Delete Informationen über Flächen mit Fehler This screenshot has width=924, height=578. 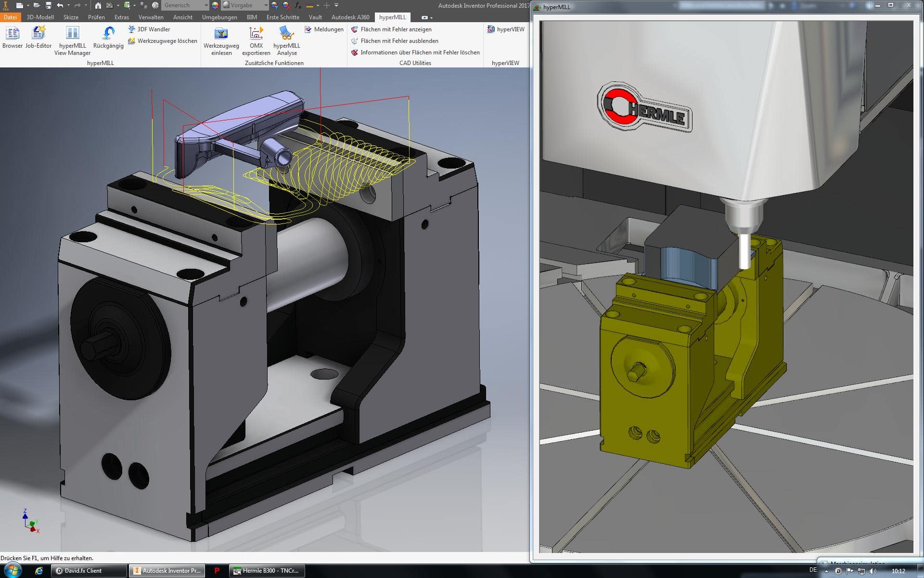415,53
